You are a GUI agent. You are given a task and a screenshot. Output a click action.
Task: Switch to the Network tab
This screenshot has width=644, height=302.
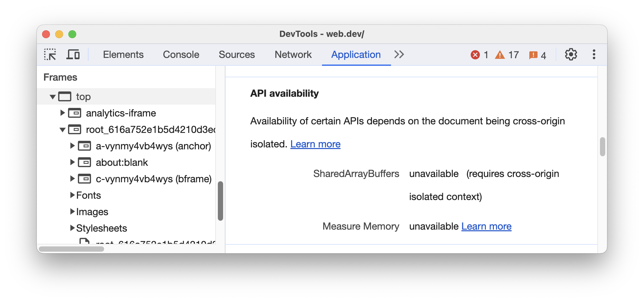click(x=293, y=54)
